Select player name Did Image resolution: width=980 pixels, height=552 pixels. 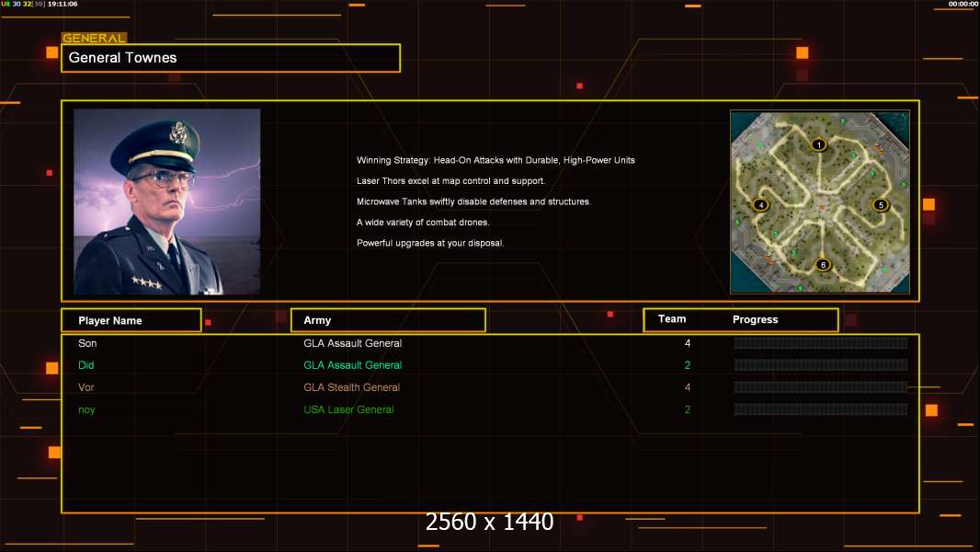[x=86, y=365]
